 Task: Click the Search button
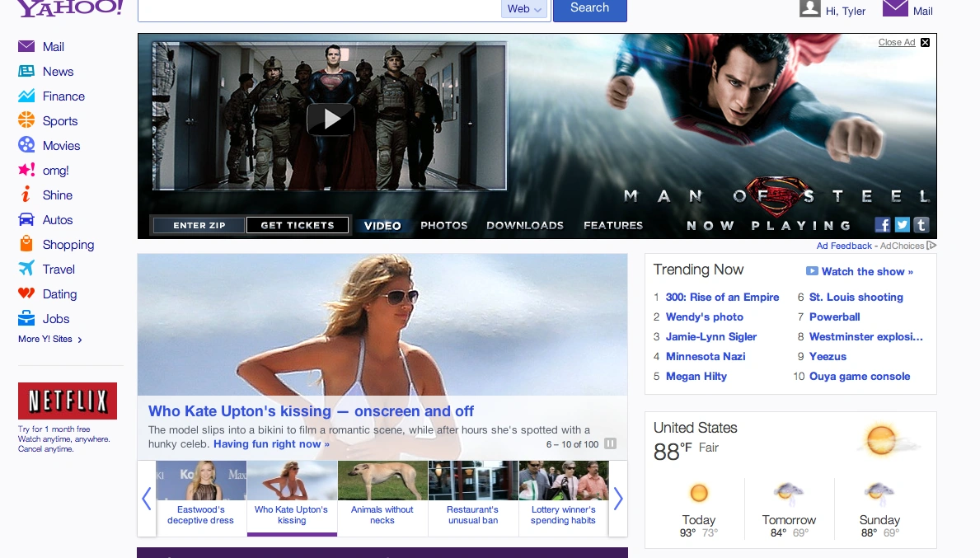pyautogui.click(x=589, y=9)
